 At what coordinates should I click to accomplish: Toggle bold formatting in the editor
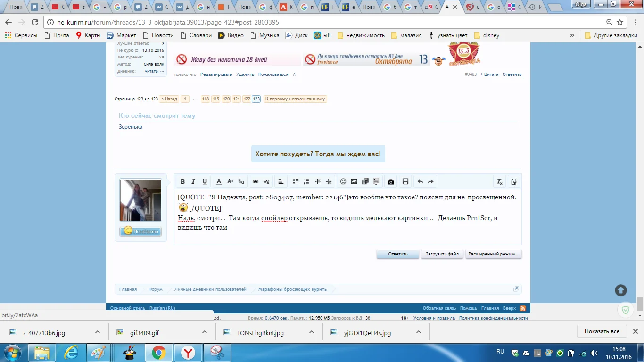[182, 181]
